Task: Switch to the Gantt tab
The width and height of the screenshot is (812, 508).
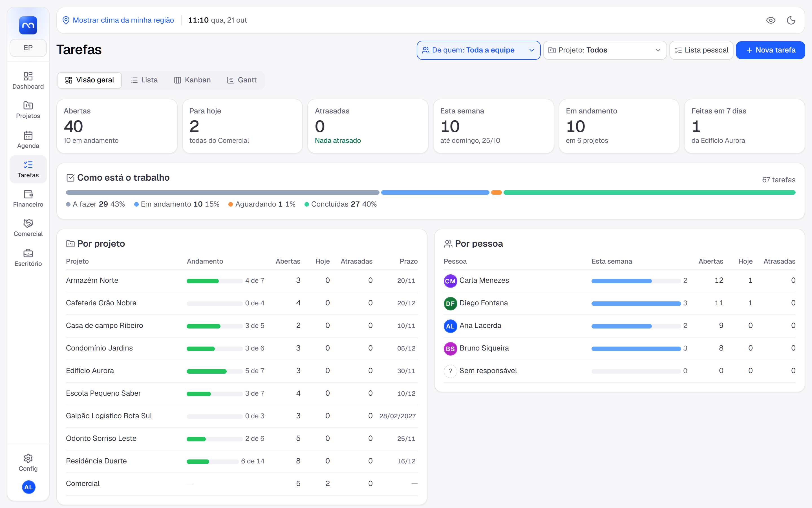Action: pos(242,80)
